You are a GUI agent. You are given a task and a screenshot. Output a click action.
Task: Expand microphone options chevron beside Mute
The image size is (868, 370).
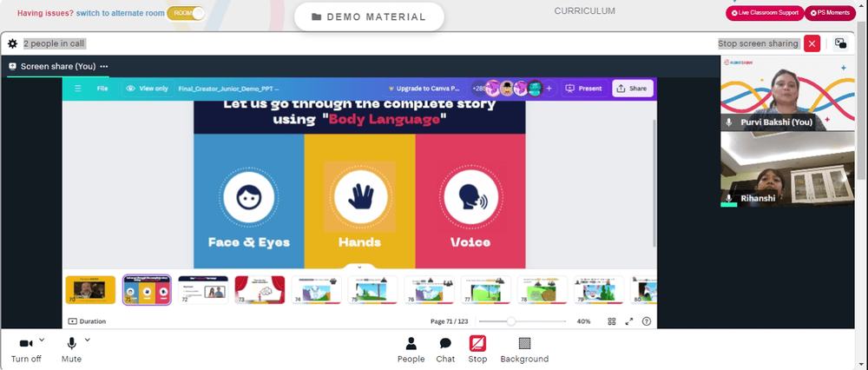click(x=87, y=340)
